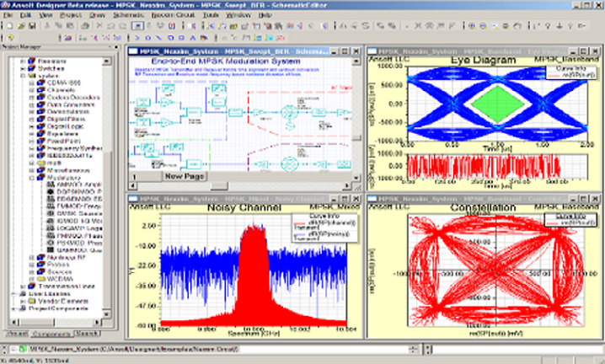The image size is (605, 364).
Task: Select the Draw Circle tool icon
Action: point(147,38)
